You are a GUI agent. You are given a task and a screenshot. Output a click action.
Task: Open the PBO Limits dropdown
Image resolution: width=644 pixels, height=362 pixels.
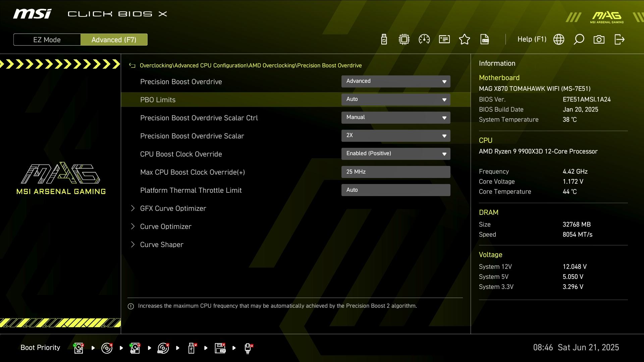396,100
